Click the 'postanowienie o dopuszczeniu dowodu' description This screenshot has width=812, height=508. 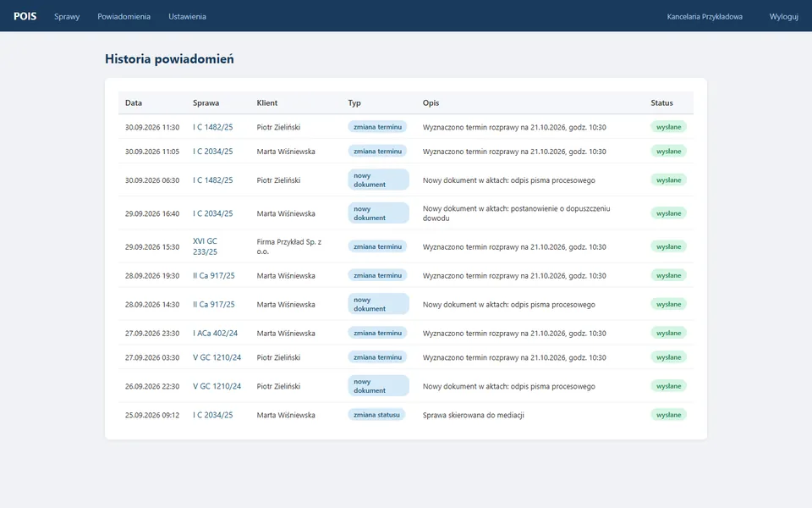(x=516, y=213)
